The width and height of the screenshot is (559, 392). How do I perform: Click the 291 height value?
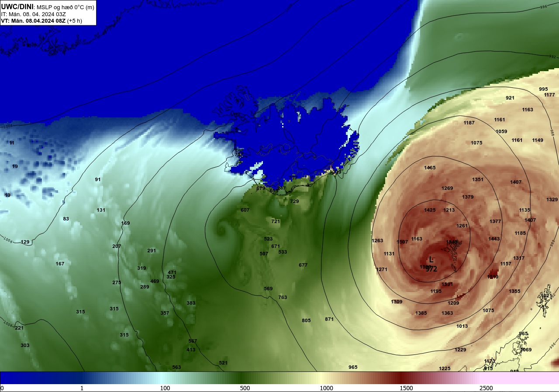coord(152,251)
